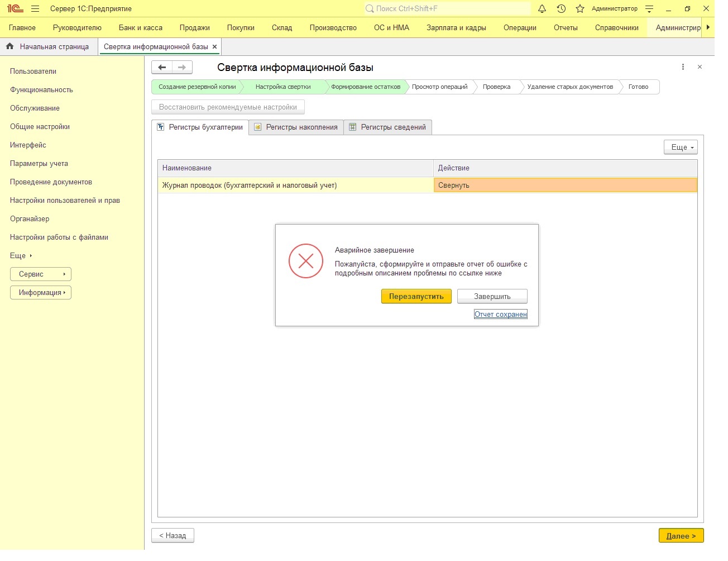Click the Регистры сведений tab icon
This screenshot has height=561, width=728.
(353, 127)
